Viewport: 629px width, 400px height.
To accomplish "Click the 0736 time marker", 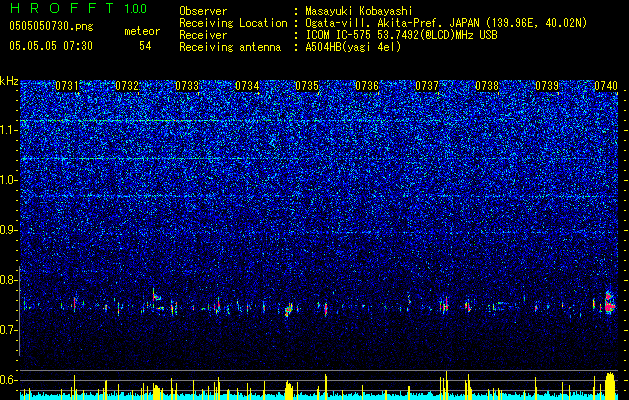I will [367, 86].
